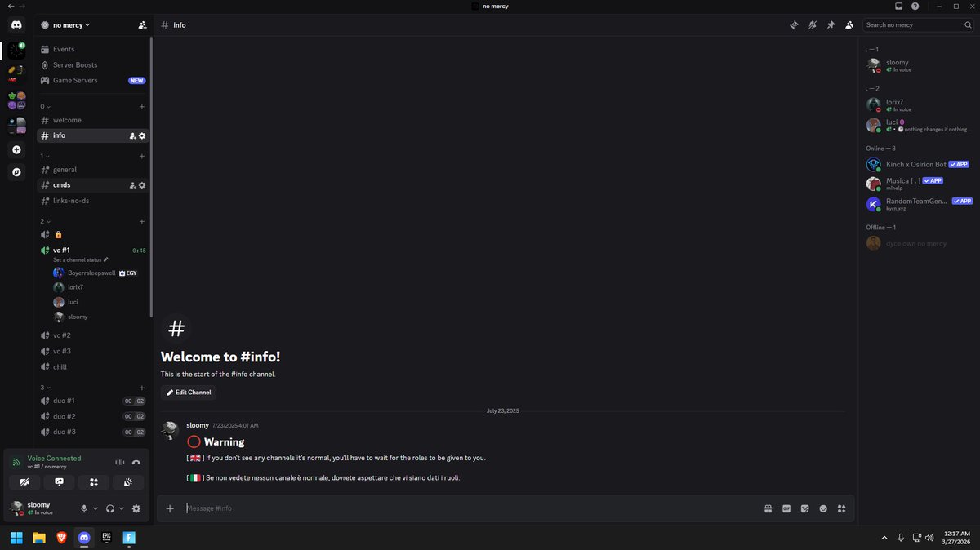This screenshot has width=980, height=550.
Task: Click Edit Channel button
Action: click(189, 393)
